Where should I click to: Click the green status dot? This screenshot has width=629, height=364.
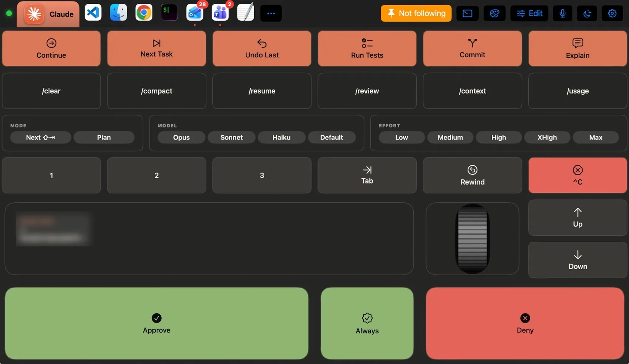pos(9,13)
